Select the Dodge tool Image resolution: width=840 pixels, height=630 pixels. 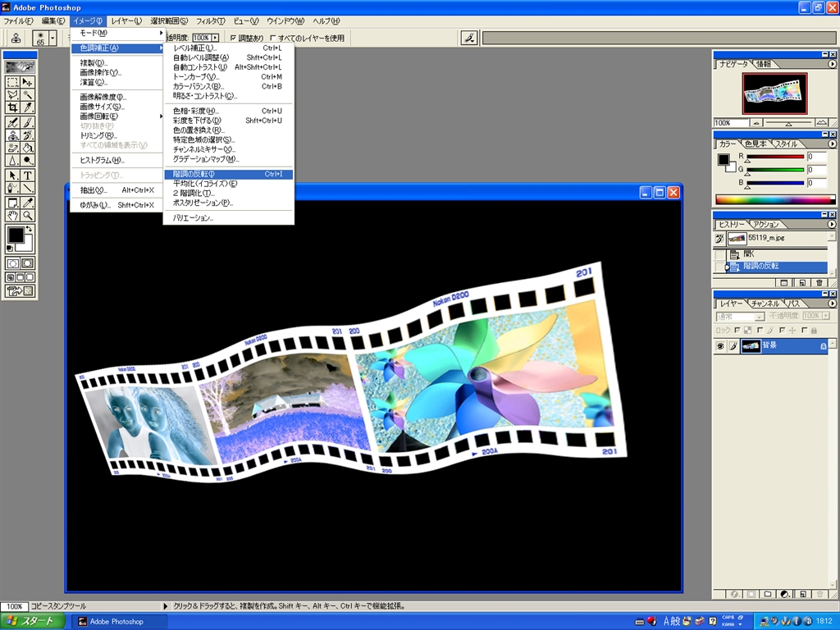pyautogui.click(x=27, y=161)
